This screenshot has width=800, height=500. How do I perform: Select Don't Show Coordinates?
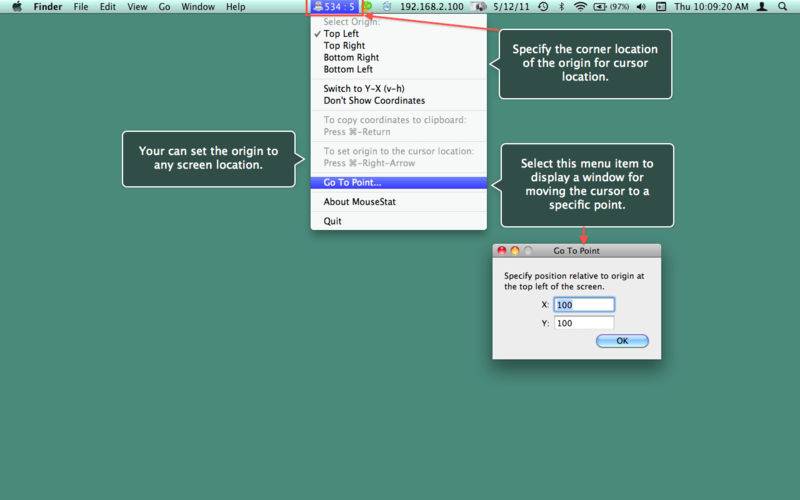click(x=373, y=101)
